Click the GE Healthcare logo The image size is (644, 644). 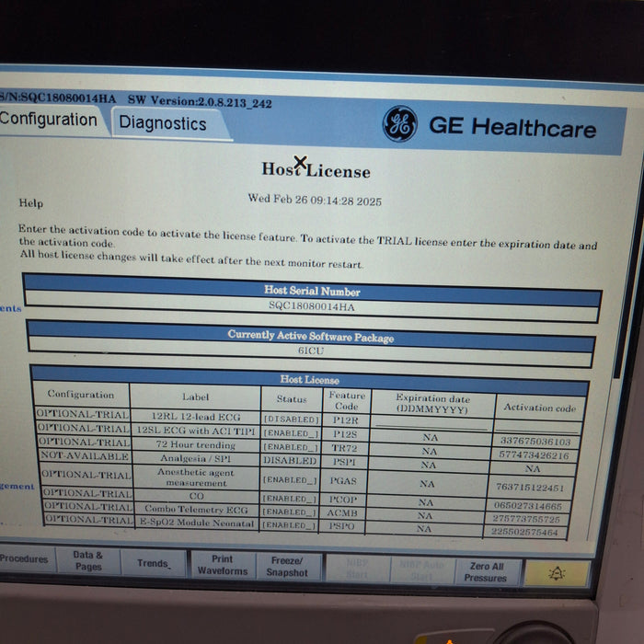pos(399,126)
